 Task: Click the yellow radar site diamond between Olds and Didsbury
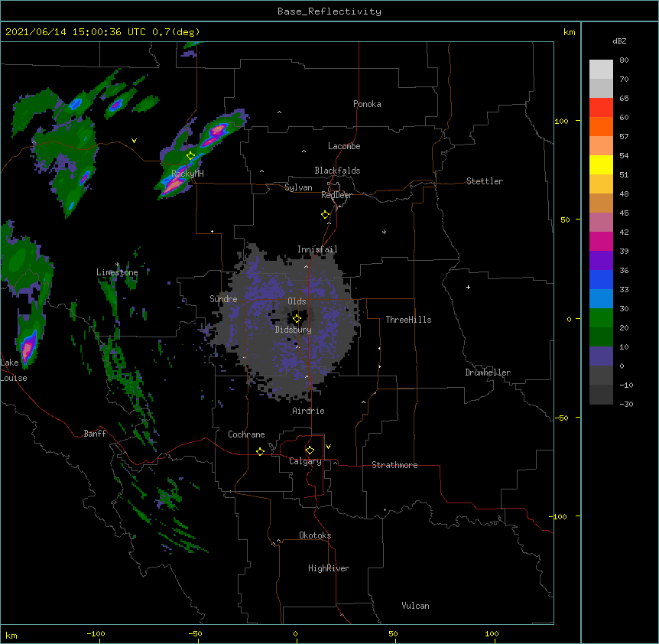coord(297,318)
